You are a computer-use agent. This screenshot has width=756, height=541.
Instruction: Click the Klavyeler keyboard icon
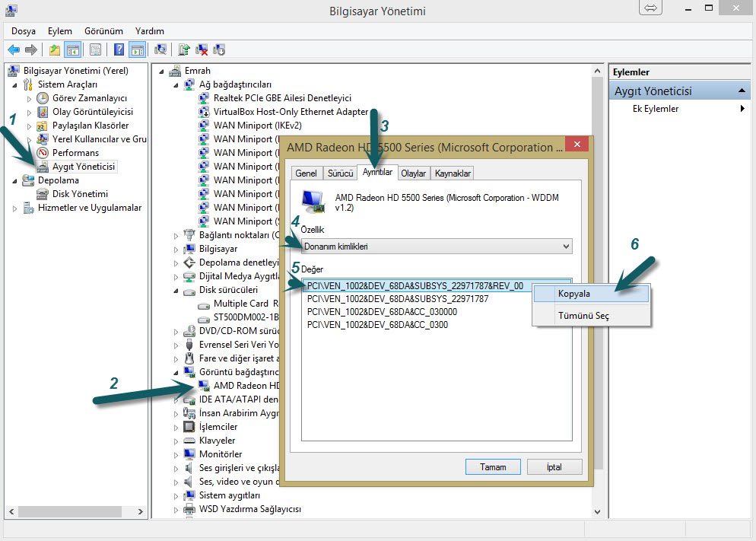189,441
